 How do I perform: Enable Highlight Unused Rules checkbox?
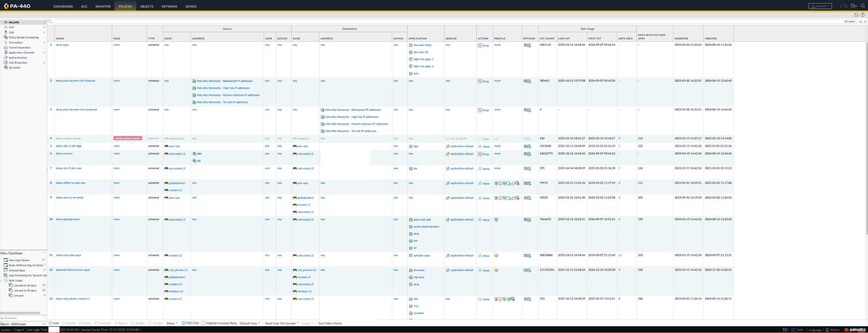click(x=203, y=323)
